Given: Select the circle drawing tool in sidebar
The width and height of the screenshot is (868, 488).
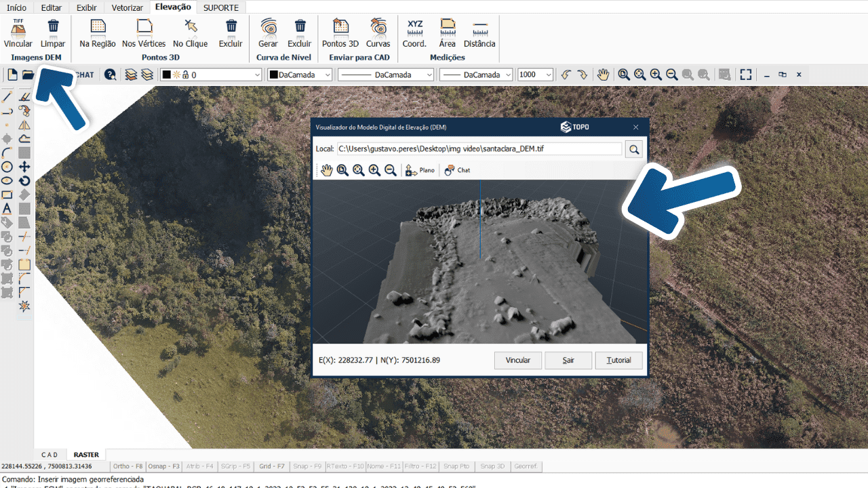Looking at the screenshot, I should pos(7,167).
